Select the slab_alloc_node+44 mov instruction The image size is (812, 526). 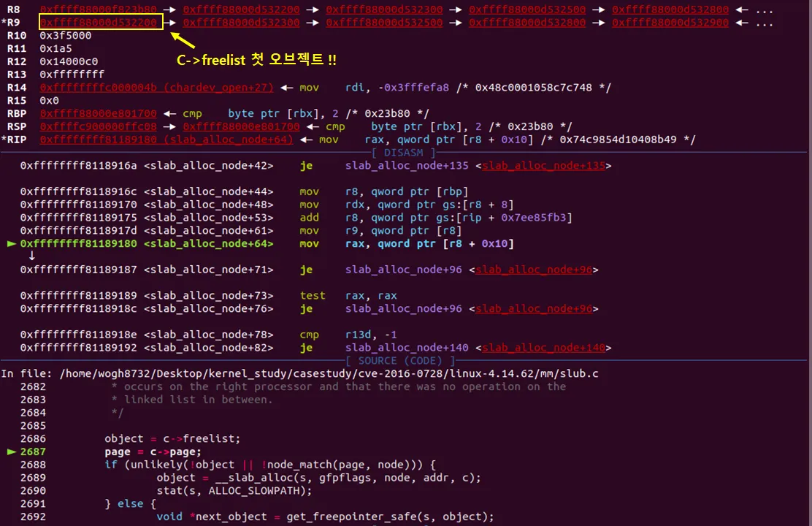click(x=244, y=191)
